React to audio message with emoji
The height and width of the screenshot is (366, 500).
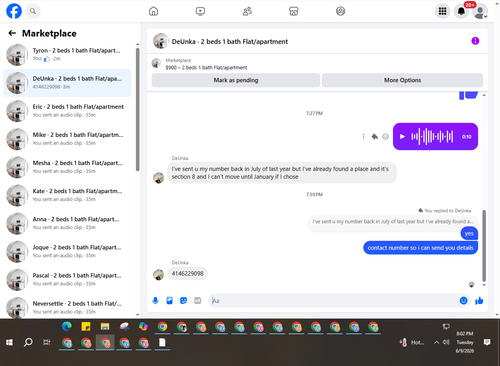[385, 137]
